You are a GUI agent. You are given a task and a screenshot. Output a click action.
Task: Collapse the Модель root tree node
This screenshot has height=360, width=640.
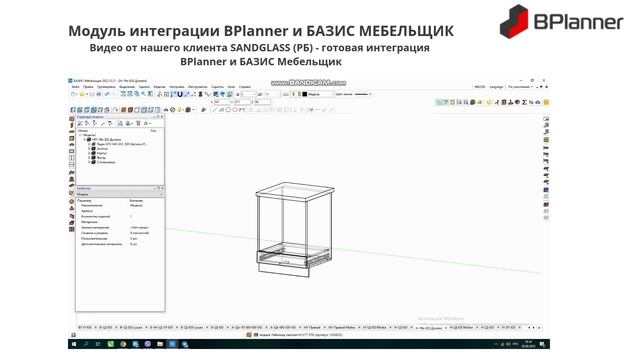(x=80, y=135)
